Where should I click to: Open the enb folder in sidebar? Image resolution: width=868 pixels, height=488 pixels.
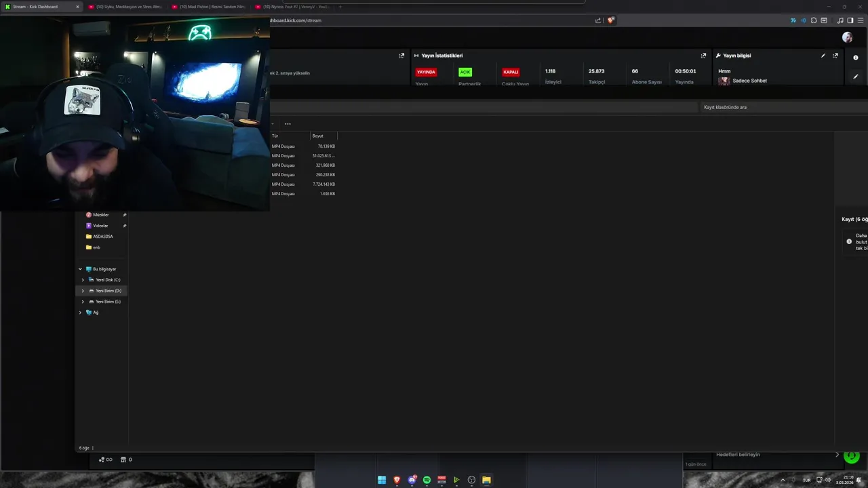[102, 247]
